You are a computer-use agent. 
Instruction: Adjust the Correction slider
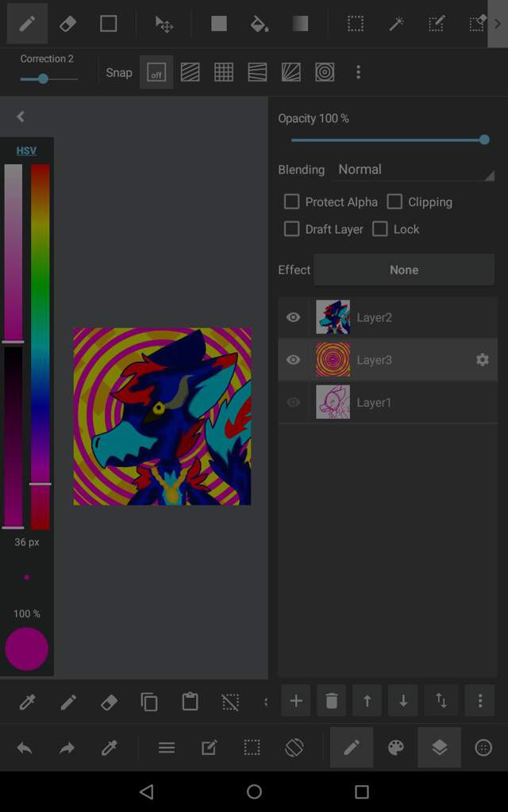tap(48, 79)
